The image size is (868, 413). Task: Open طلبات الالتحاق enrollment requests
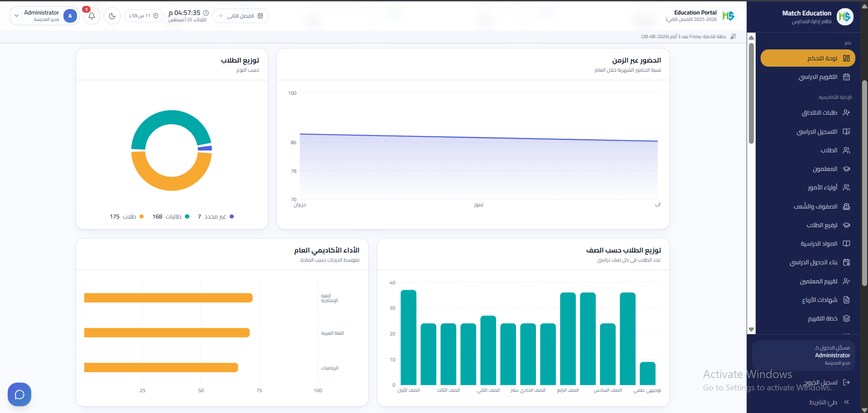point(808,113)
